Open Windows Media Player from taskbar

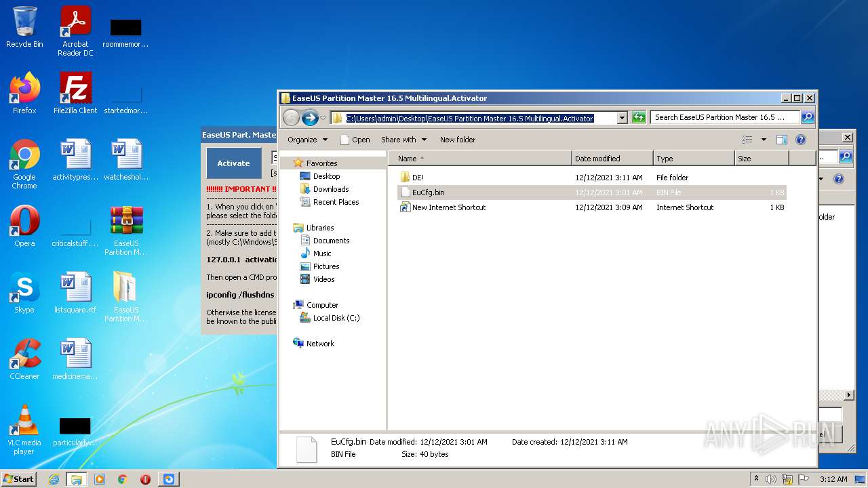(x=100, y=479)
